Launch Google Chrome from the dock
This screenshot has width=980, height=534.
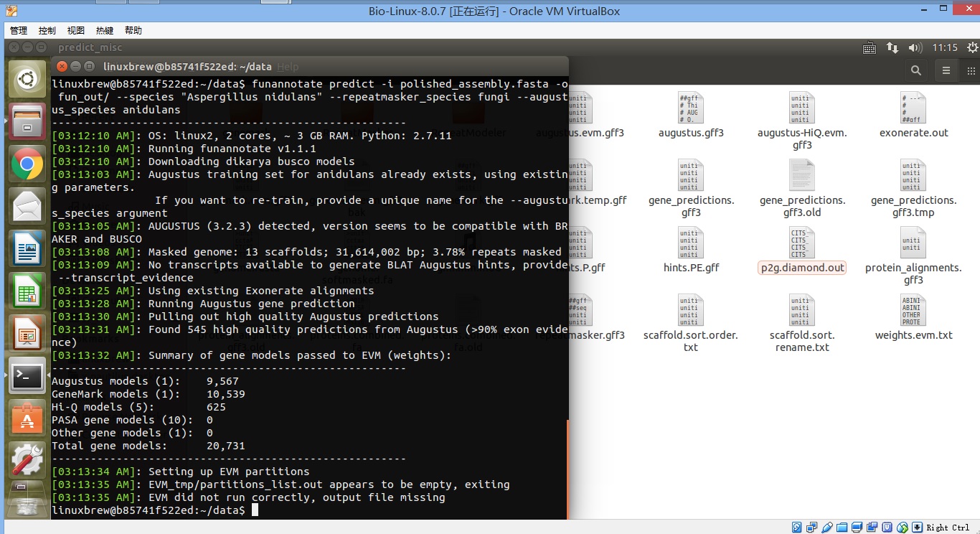click(x=27, y=164)
